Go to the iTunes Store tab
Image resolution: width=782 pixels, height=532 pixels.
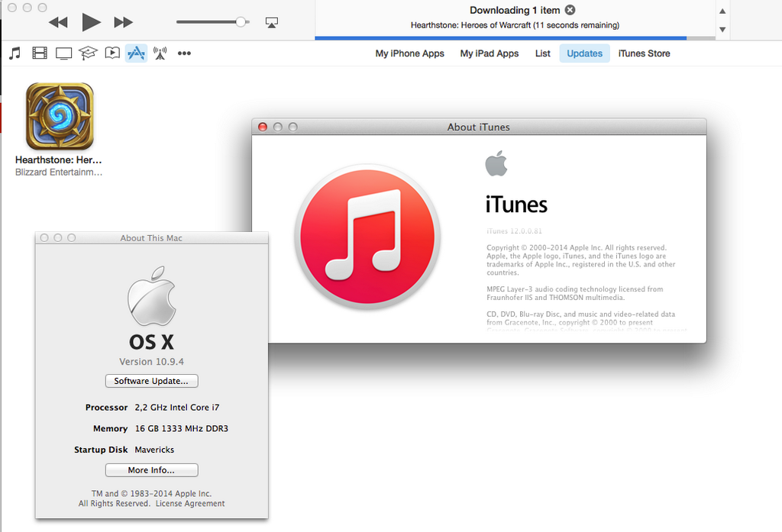[644, 53]
